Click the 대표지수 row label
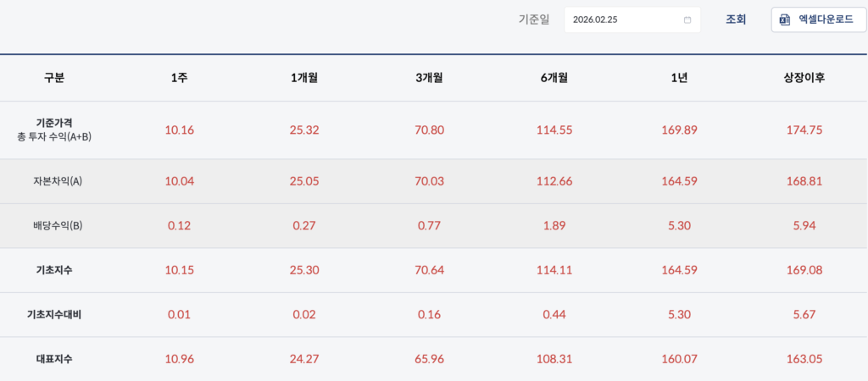868x381 pixels. tap(54, 358)
